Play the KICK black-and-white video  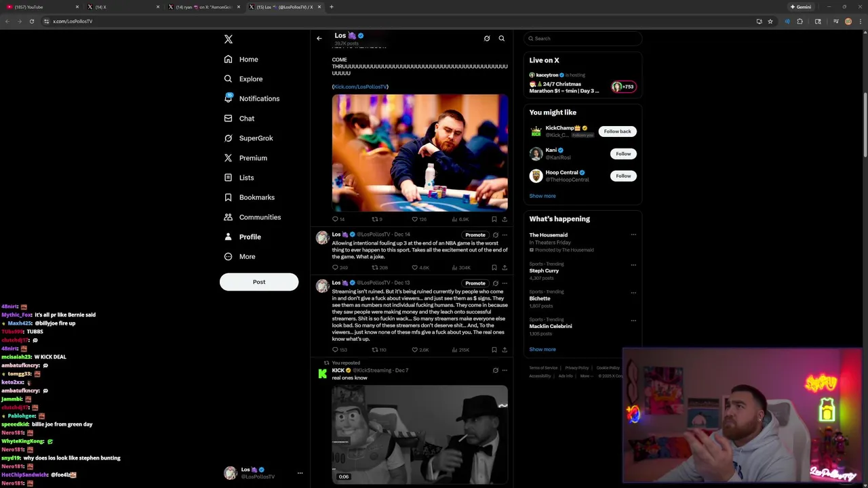point(420,434)
